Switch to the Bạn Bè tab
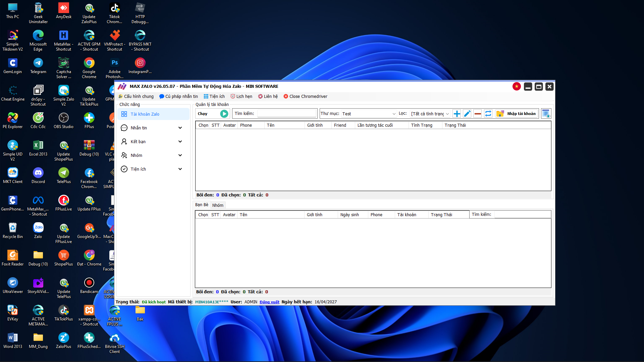The width and height of the screenshot is (644, 362). pos(202,205)
